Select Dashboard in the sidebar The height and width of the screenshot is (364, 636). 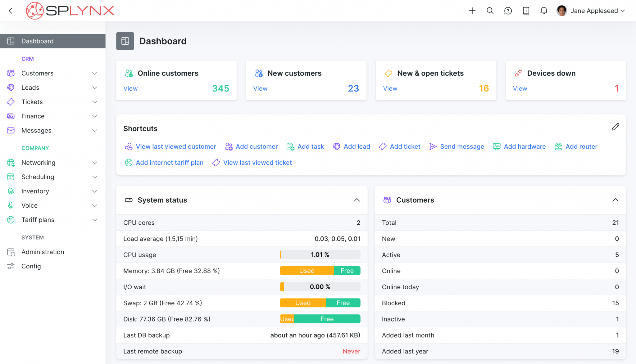pos(37,41)
